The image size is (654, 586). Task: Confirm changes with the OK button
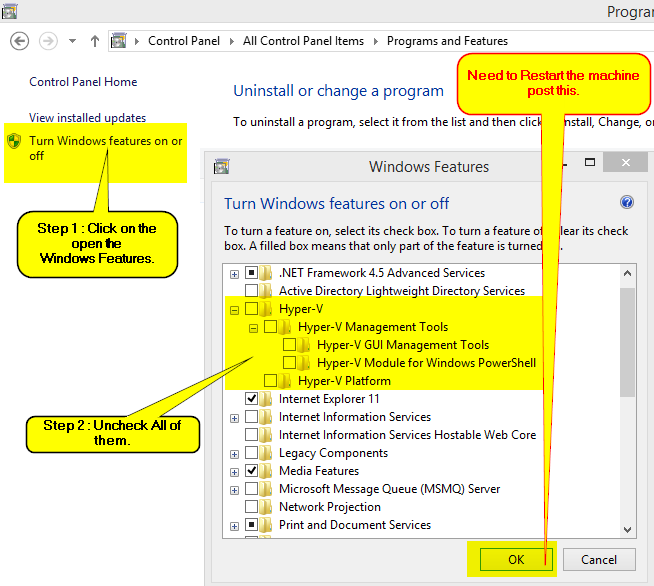516,559
